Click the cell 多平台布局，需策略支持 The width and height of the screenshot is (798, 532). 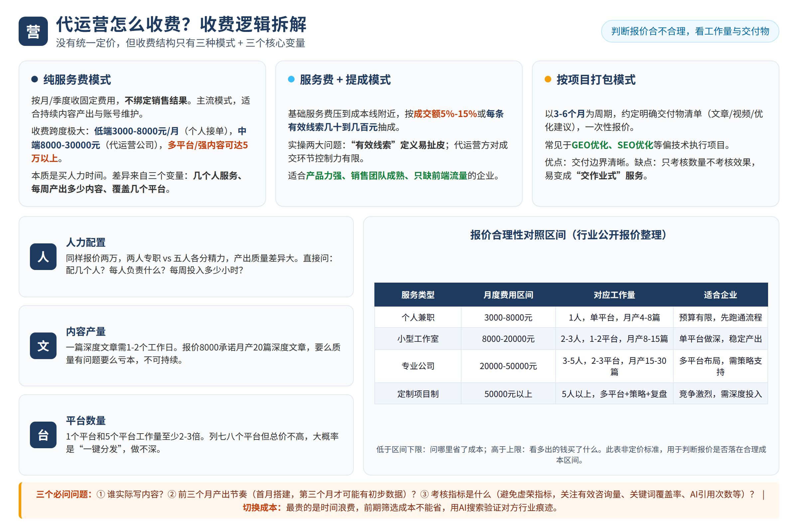click(720, 366)
